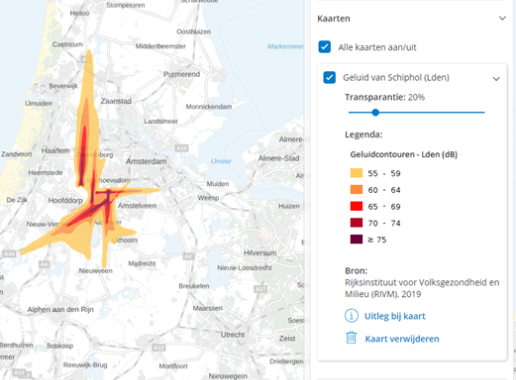Click the red 65 - 69 legend swatch
The image size is (516, 380).
tap(356, 206)
